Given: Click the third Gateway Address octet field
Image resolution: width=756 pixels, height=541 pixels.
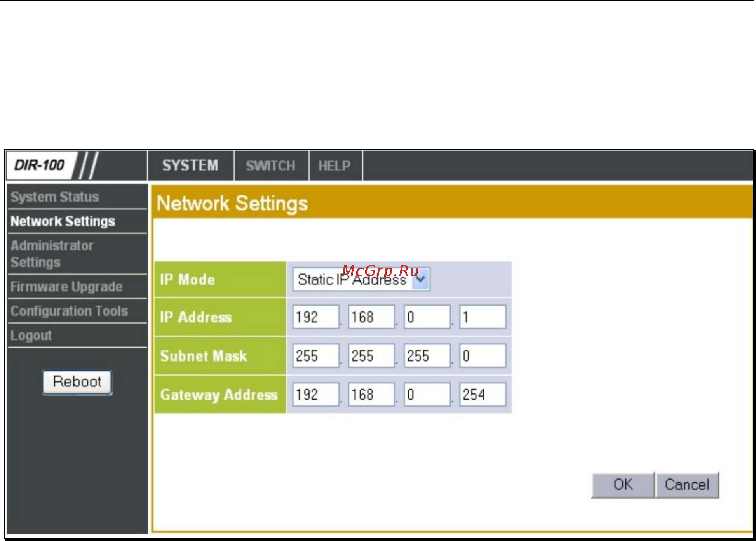Looking at the screenshot, I should 427,395.
